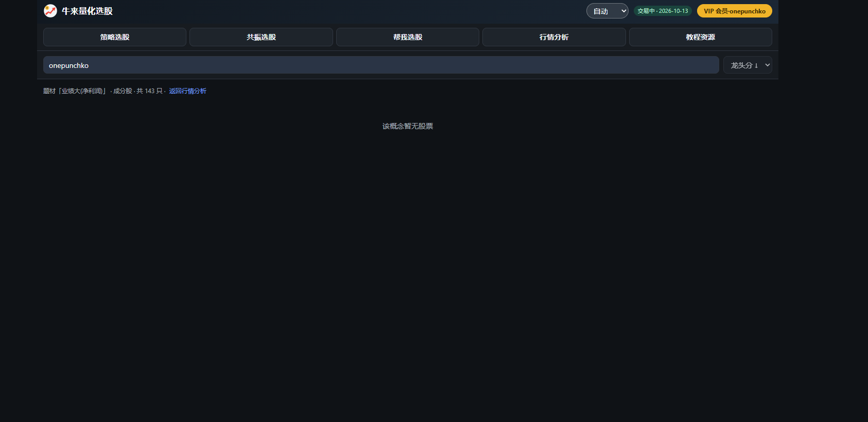The image size is (868, 422).
Task: Click the VIP 会员-onepunchko button
Action: (735, 11)
